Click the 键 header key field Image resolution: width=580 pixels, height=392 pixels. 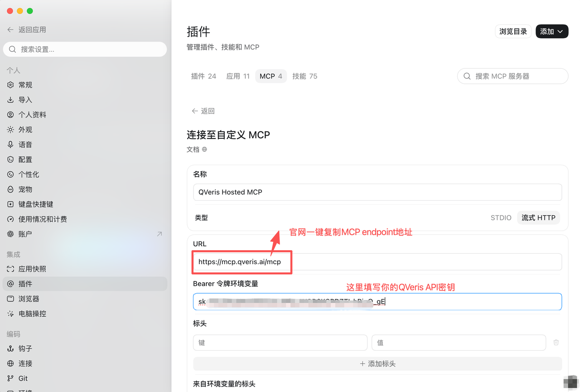280,343
